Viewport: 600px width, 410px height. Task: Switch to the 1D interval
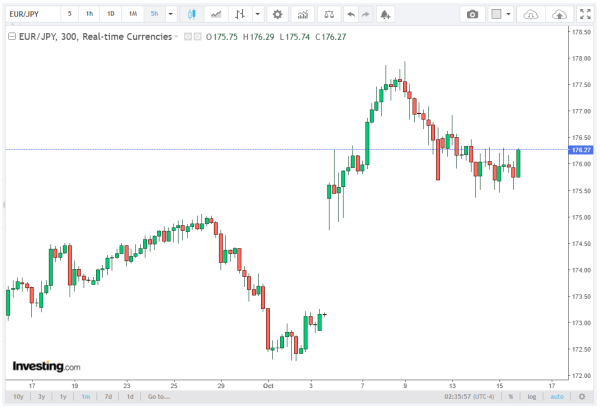(110, 14)
